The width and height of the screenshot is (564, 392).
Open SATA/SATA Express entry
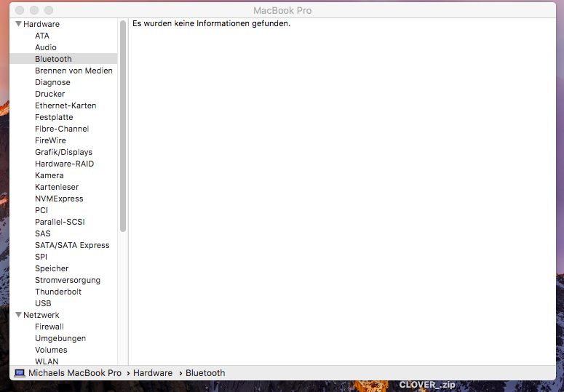click(72, 245)
